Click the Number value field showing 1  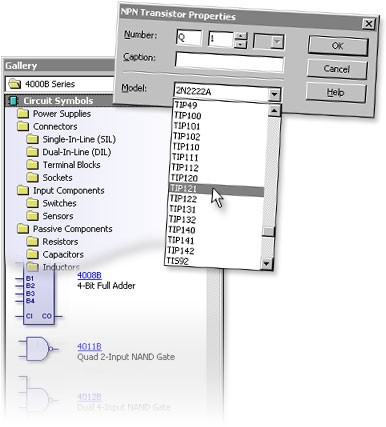click(221, 39)
